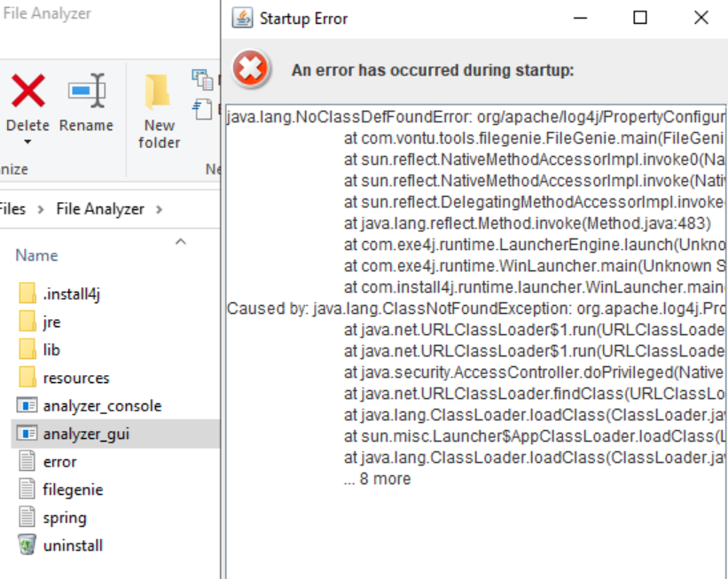Click the resources folder name
Viewport: 728px width, 579px height.
pyautogui.click(x=76, y=378)
